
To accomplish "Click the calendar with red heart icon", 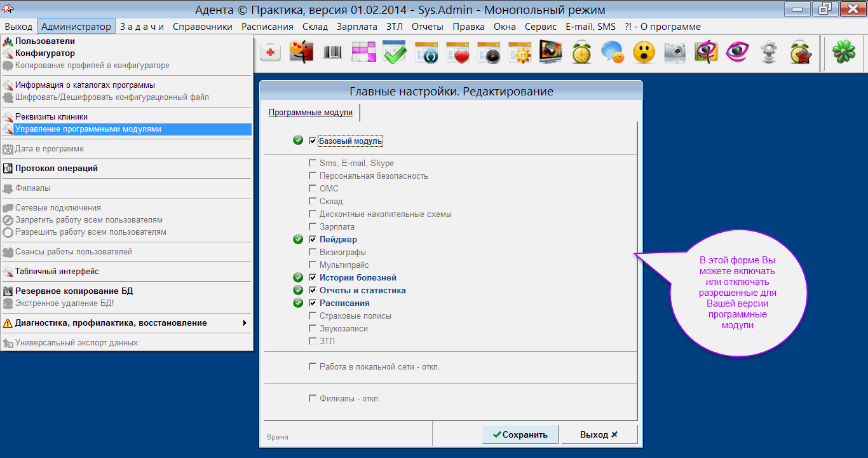I will coord(457,53).
